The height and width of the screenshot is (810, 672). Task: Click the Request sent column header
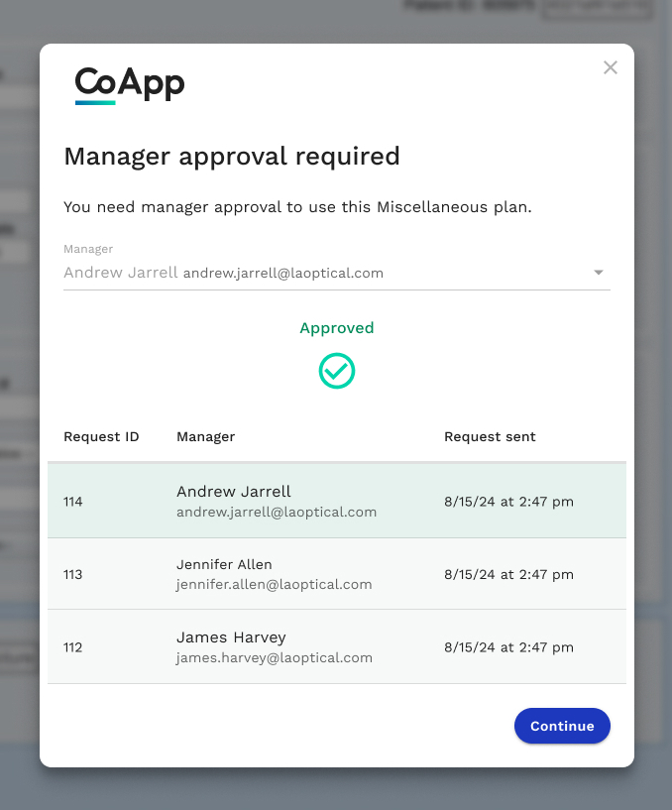coord(490,437)
